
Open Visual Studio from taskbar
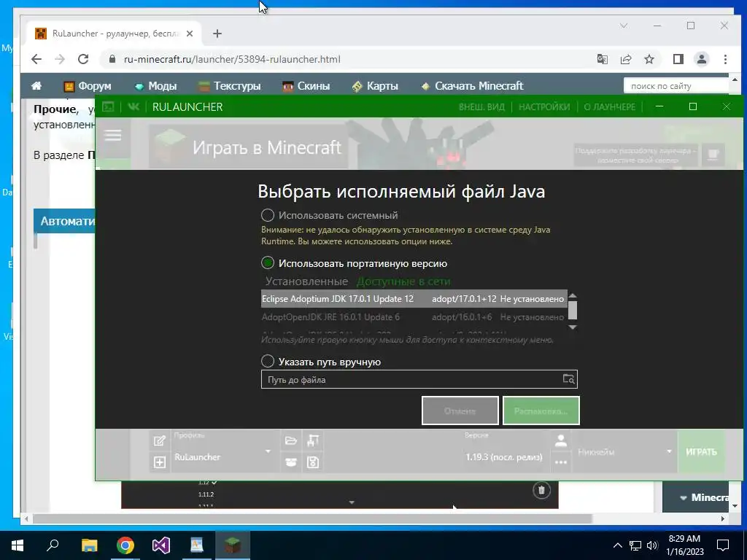[x=161, y=545]
